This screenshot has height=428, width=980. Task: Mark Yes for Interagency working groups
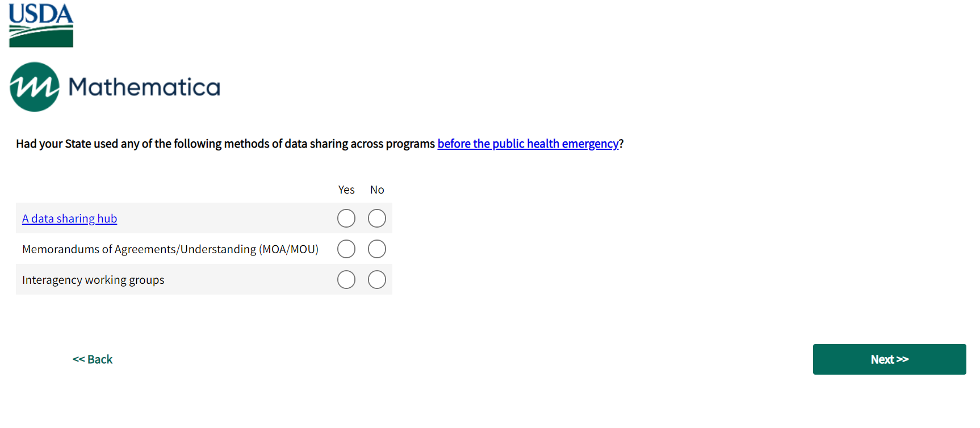click(x=346, y=280)
